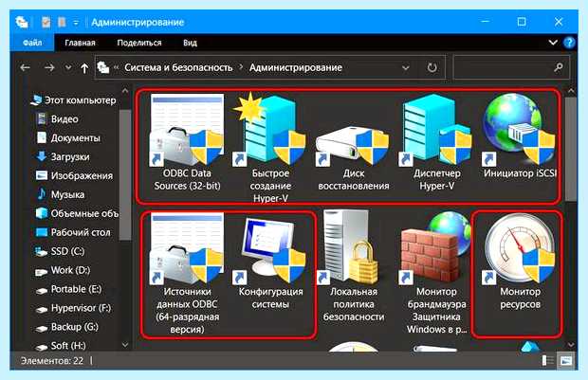Open Локальная политика безопасности shortcut
588x380 pixels.
(354, 266)
